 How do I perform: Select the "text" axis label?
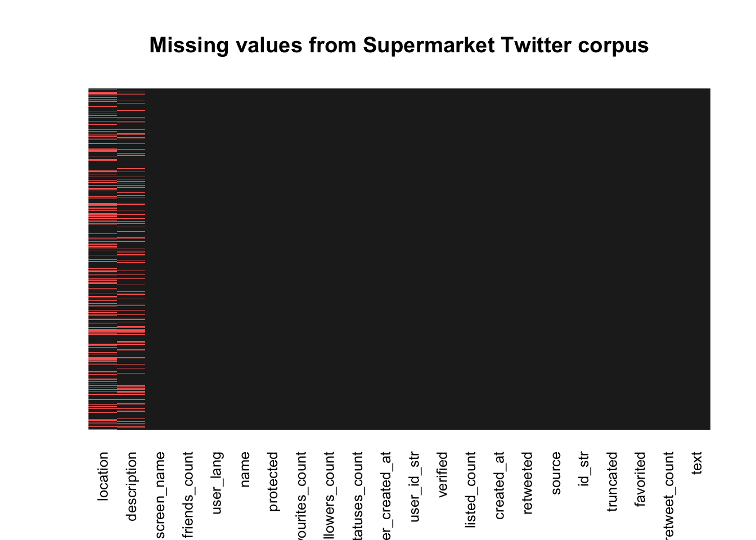(698, 463)
